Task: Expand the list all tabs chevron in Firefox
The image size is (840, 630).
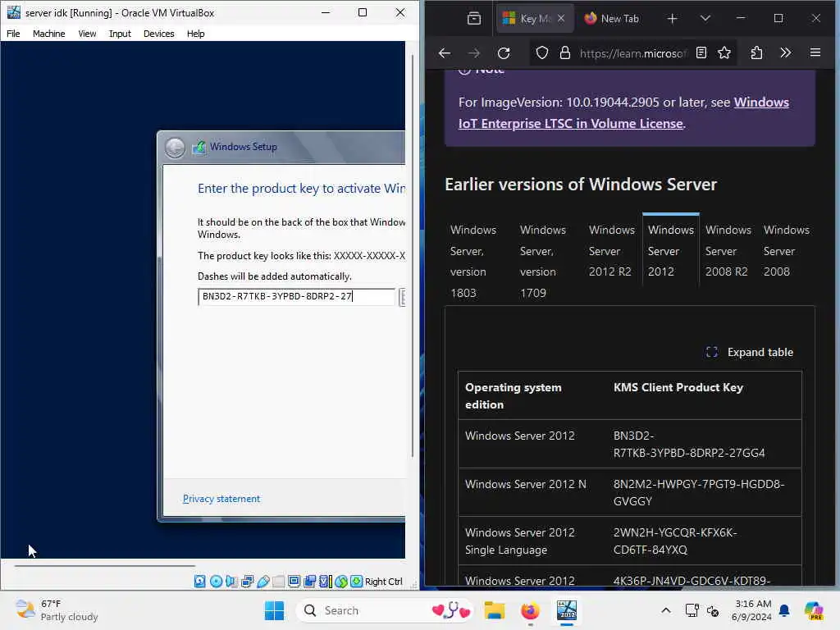Action: click(x=705, y=18)
